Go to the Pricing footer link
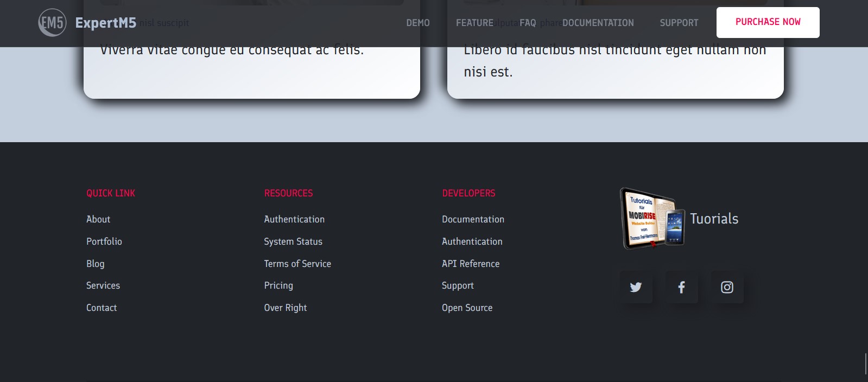This screenshot has width=868, height=382. tap(278, 285)
